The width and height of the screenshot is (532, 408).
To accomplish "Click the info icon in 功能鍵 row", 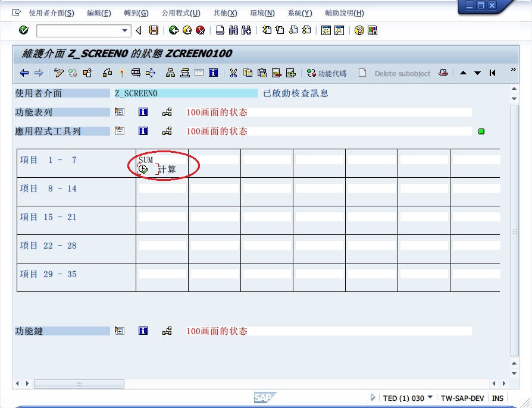I will pos(143,331).
